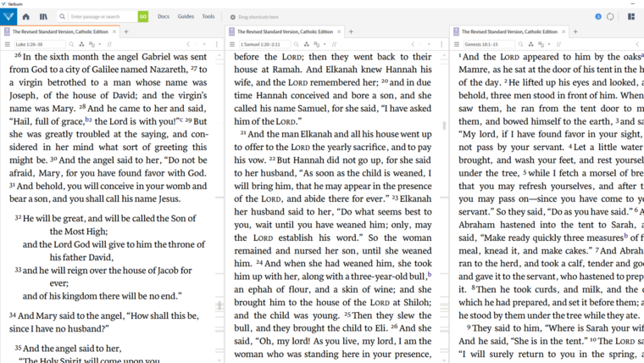Viewport: 644px width, 363px height.
Task: Expand interlinear dropdown arrow in 1 Samuel panel
Action: (325, 44)
